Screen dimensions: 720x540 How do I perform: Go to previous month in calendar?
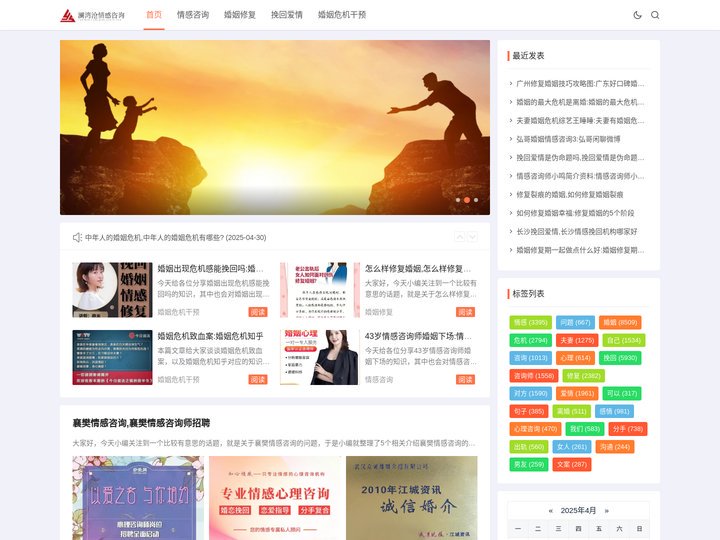pos(551,511)
